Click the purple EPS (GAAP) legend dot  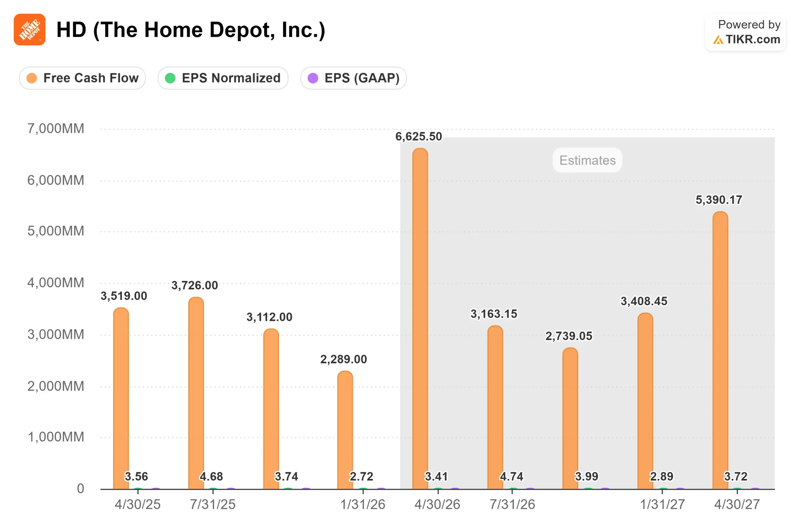(x=313, y=78)
